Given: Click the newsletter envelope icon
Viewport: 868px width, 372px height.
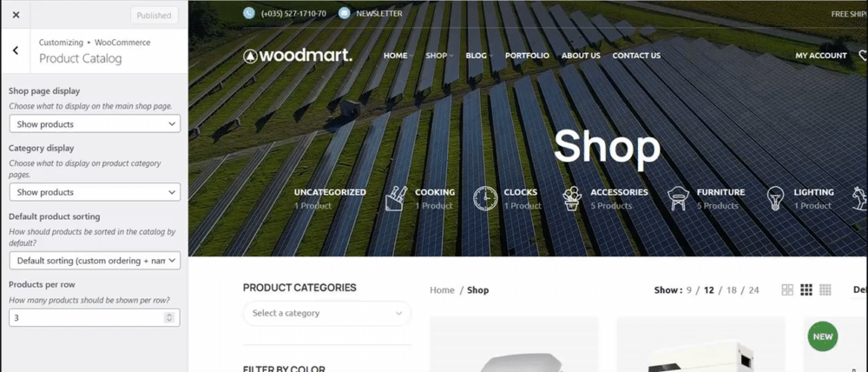Looking at the screenshot, I should click(345, 13).
